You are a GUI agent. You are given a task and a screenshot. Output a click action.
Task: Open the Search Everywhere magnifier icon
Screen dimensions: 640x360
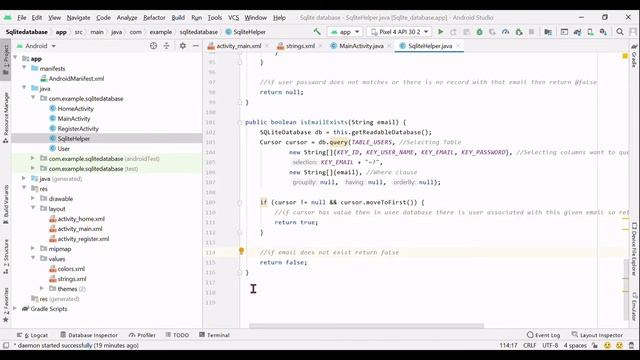pyautogui.click(x=620, y=32)
